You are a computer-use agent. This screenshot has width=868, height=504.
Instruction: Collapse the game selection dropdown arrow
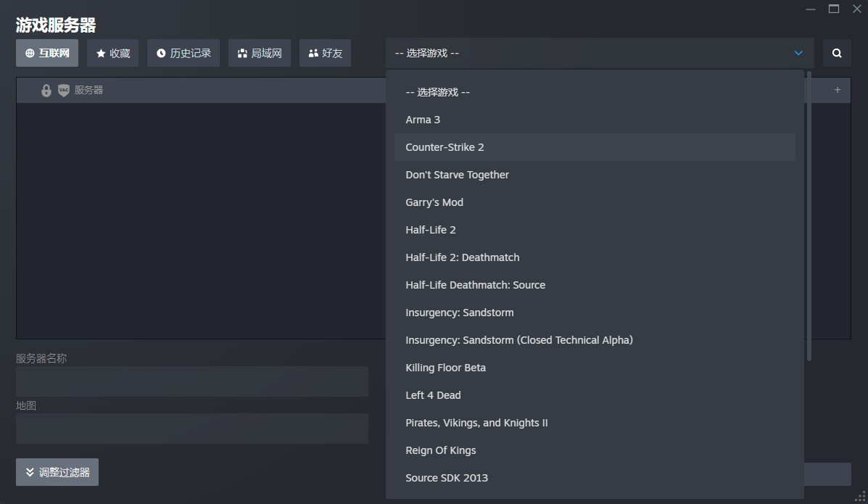[x=798, y=53]
